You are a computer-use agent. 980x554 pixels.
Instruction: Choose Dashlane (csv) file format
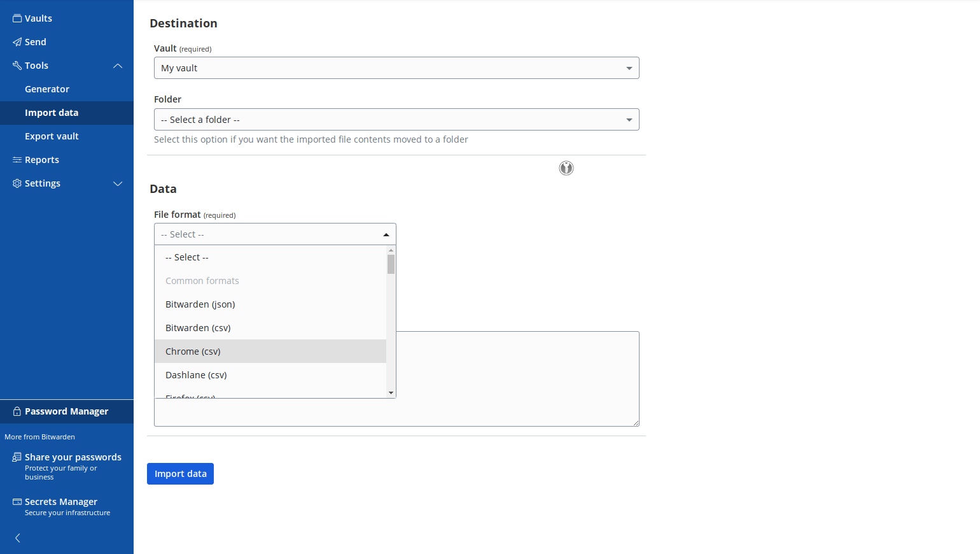[x=270, y=375]
